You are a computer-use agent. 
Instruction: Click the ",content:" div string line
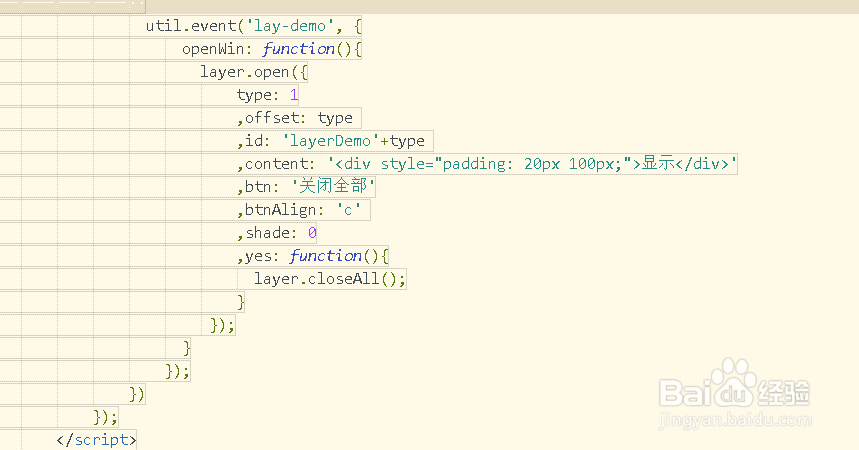click(x=487, y=164)
